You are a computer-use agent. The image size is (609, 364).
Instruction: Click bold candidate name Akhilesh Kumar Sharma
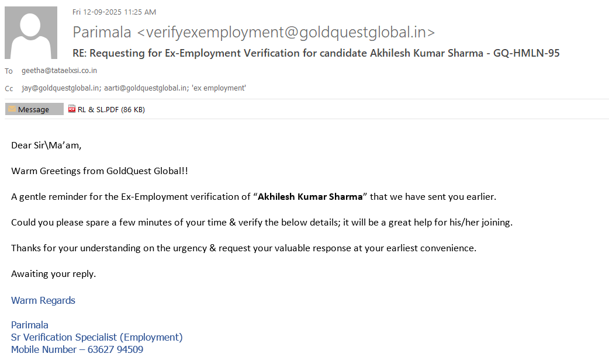coord(310,197)
